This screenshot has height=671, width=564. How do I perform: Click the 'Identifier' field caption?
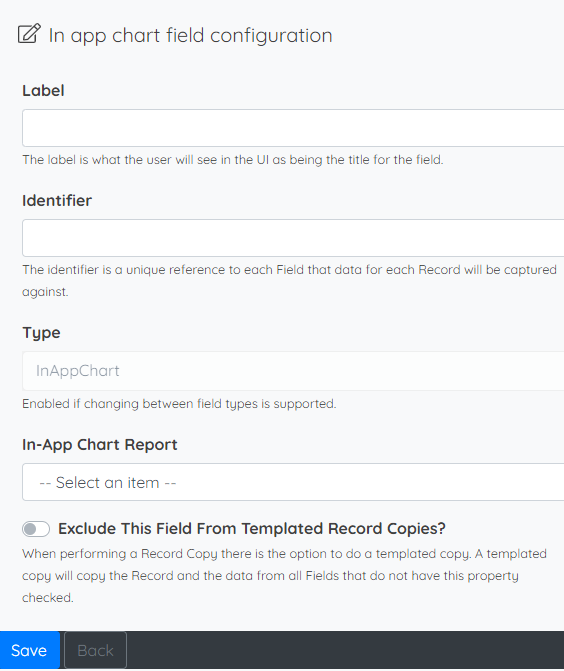click(x=57, y=201)
